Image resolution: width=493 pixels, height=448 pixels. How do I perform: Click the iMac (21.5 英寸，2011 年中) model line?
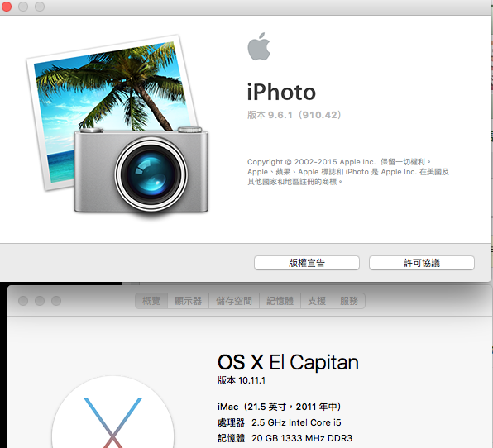(x=280, y=407)
